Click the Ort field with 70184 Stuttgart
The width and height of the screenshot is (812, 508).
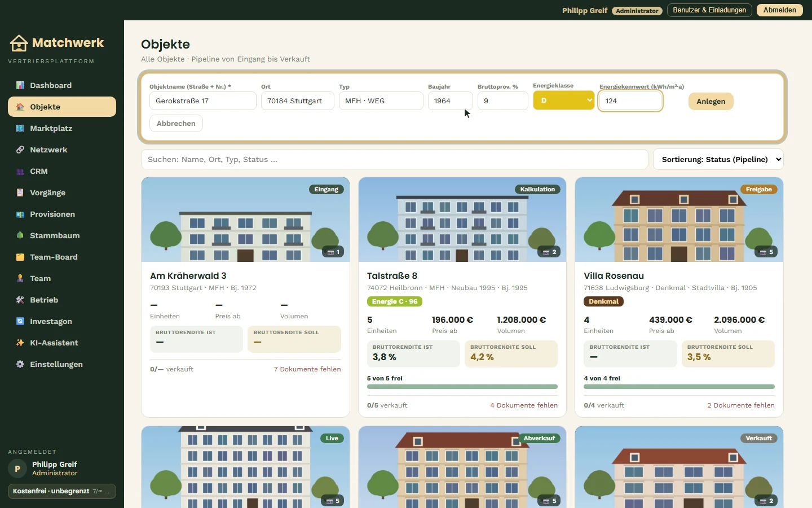[298, 101]
